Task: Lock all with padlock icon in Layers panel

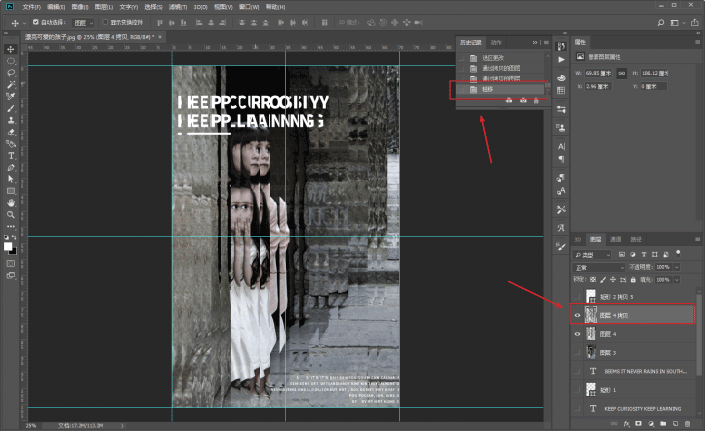Action: (x=633, y=280)
